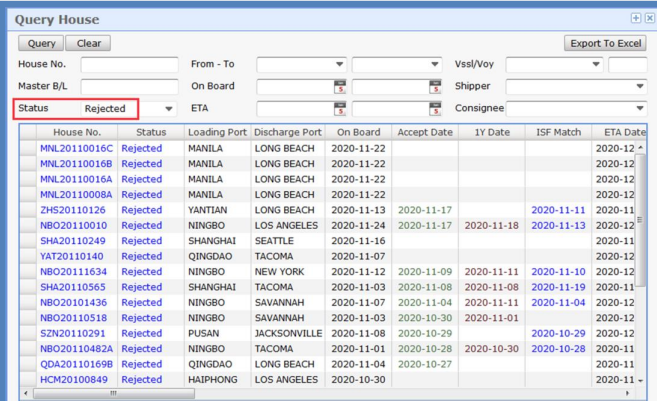Open the ETA end date calendar
The height and width of the screenshot is (401, 657).
pos(435,109)
